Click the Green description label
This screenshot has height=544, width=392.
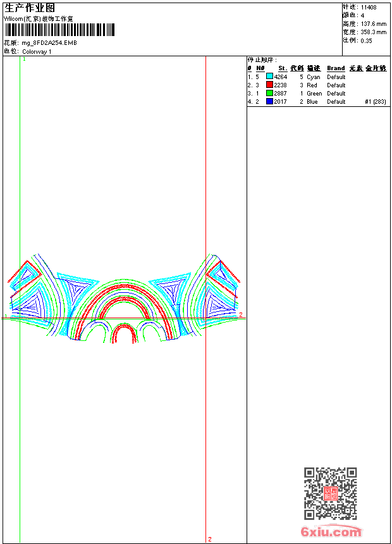(x=314, y=94)
